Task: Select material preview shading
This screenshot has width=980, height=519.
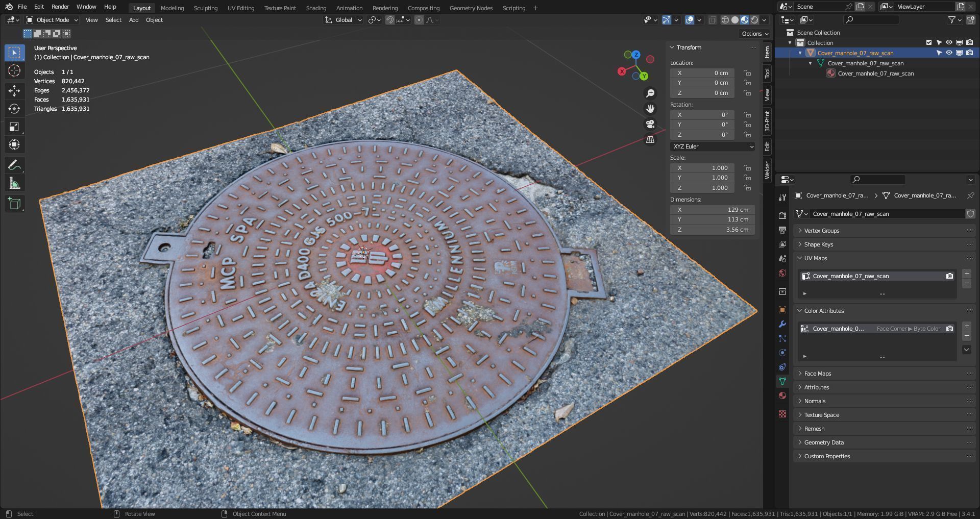Action: 745,20
